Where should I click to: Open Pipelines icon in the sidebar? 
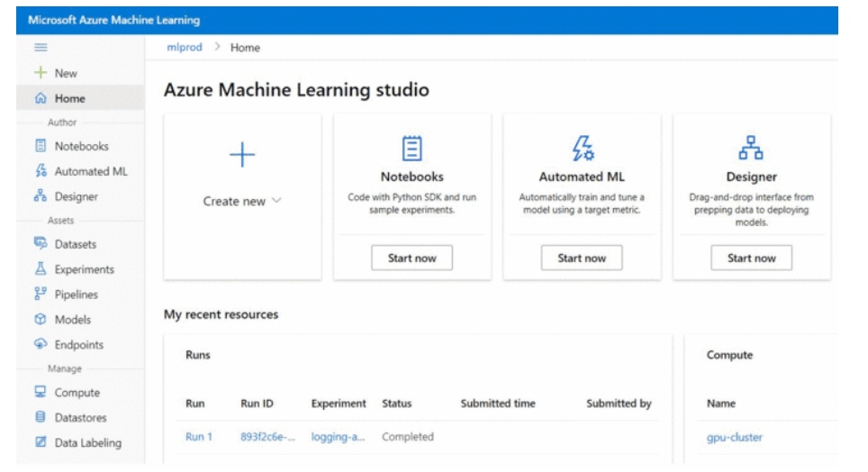41,294
